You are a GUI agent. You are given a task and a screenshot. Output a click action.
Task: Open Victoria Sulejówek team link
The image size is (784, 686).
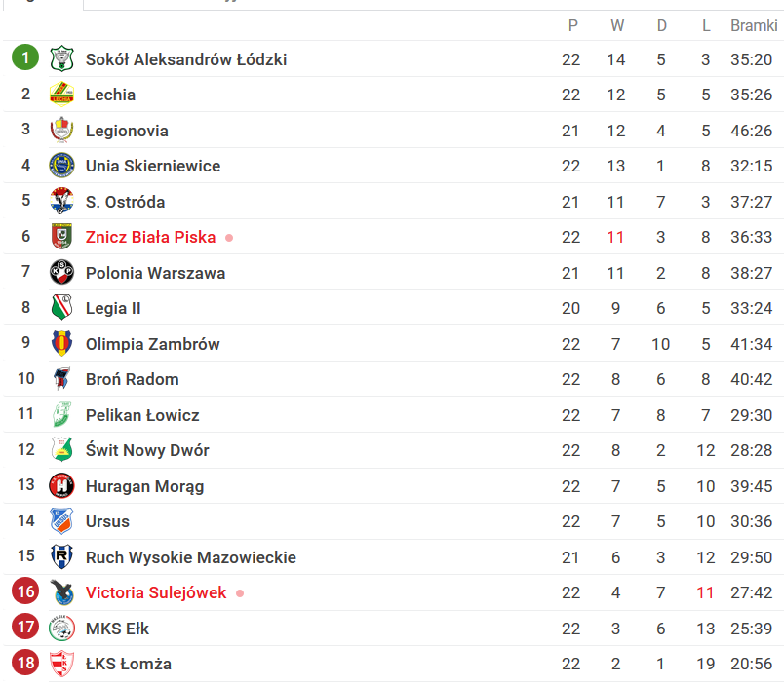(156, 592)
